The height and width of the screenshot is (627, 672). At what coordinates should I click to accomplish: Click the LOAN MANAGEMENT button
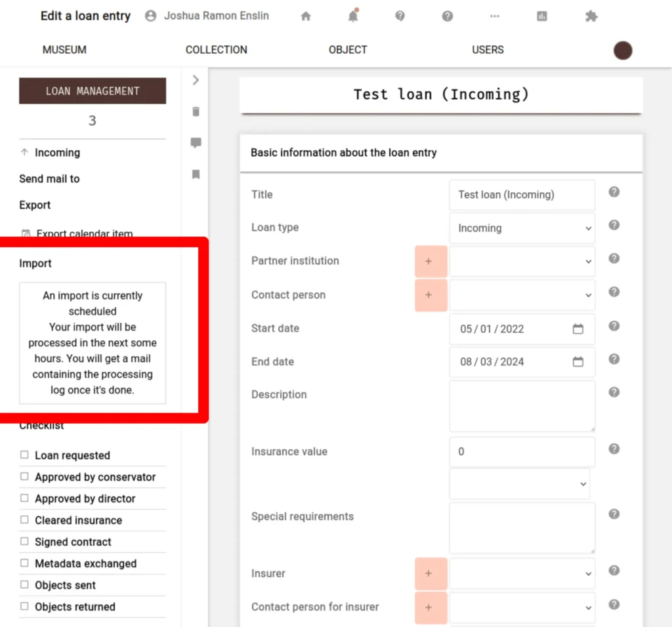click(x=93, y=91)
